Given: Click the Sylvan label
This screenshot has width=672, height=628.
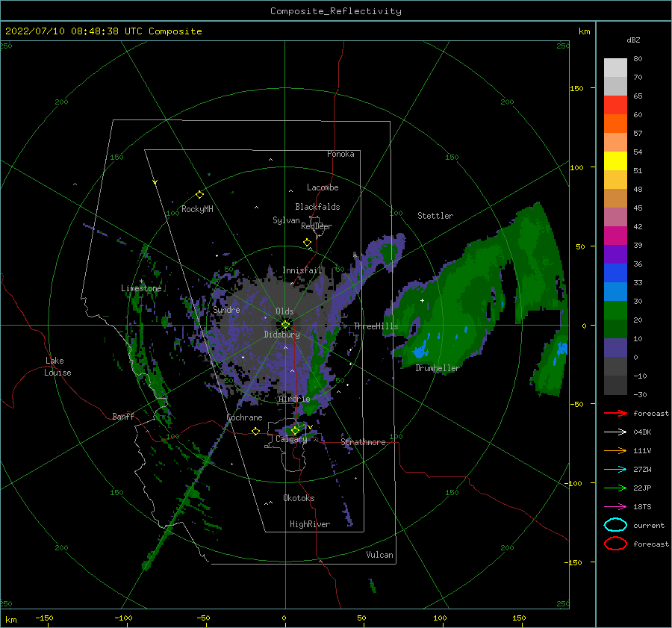Looking at the screenshot, I should click(x=286, y=220).
